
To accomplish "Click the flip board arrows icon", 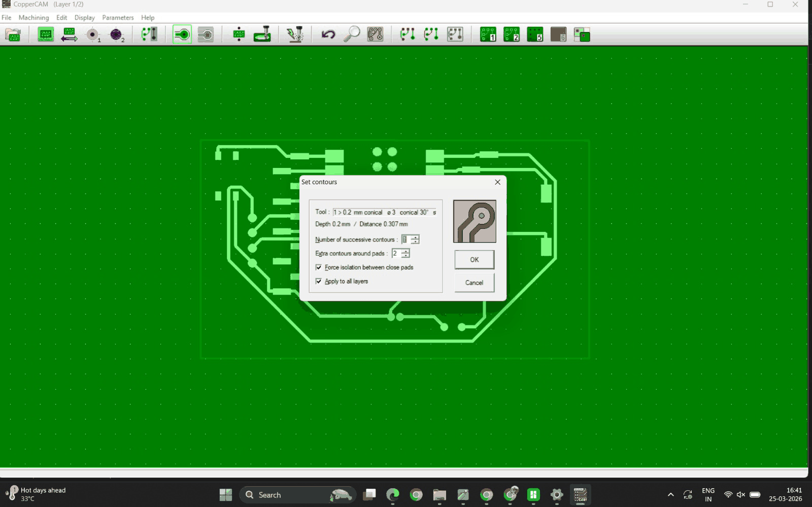I will point(69,35).
